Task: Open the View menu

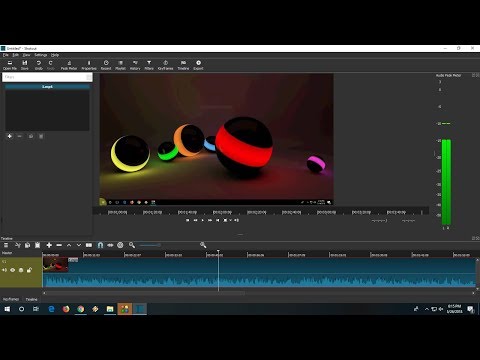Action: point(26,55)
